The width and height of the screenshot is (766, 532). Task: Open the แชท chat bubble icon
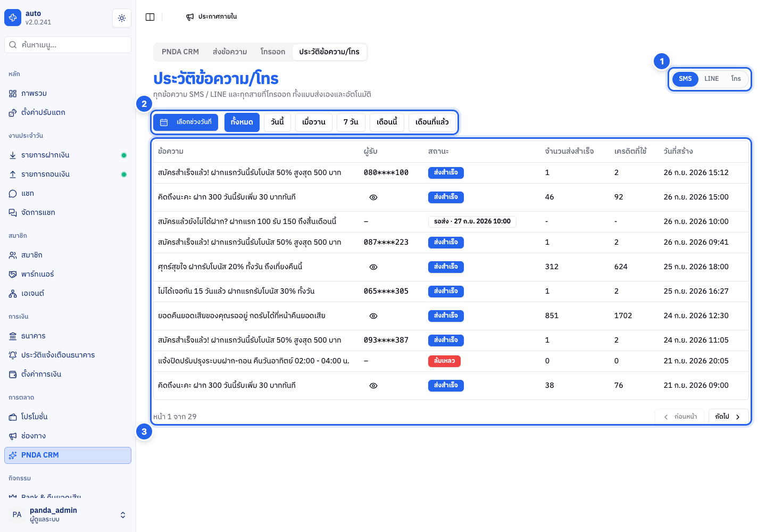pos(13,194)
